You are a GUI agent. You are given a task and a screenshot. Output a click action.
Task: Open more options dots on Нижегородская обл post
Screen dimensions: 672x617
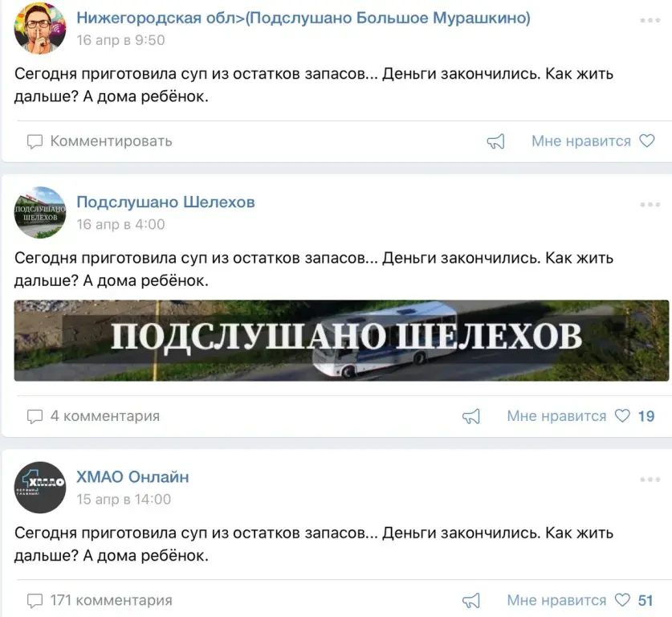click(x=650, y=20)
